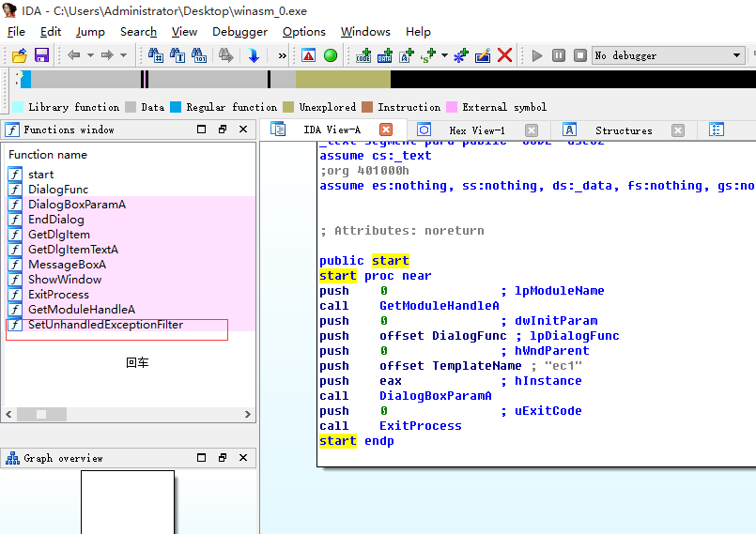Click the Start process play button
This screenshot has height=534, width=756.
tap(537, 55)
